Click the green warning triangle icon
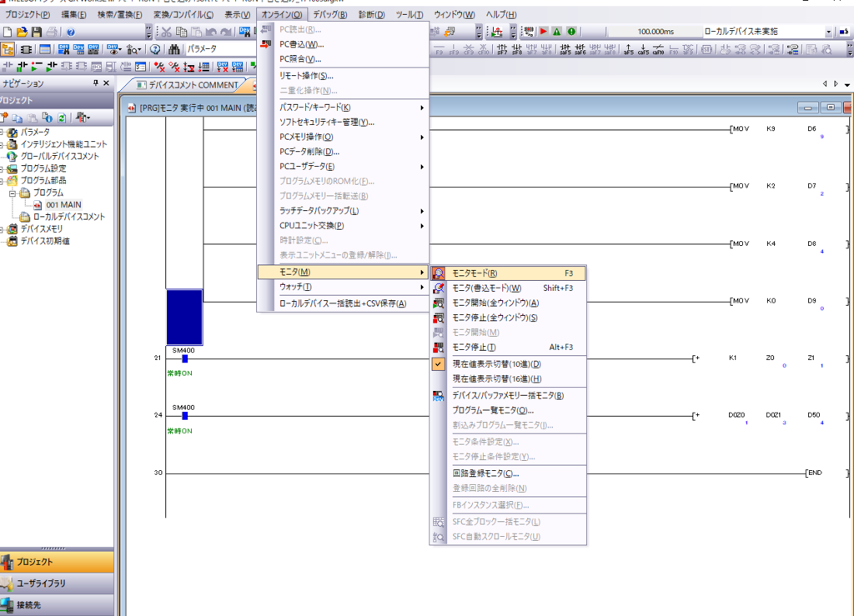 coord(557,32)
